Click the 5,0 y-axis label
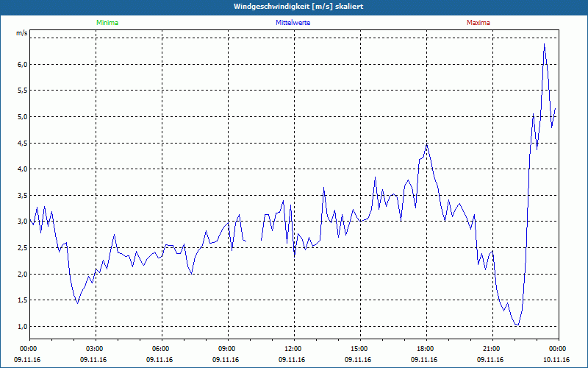This screenshot has height=368, width=588. click(23, 117)
